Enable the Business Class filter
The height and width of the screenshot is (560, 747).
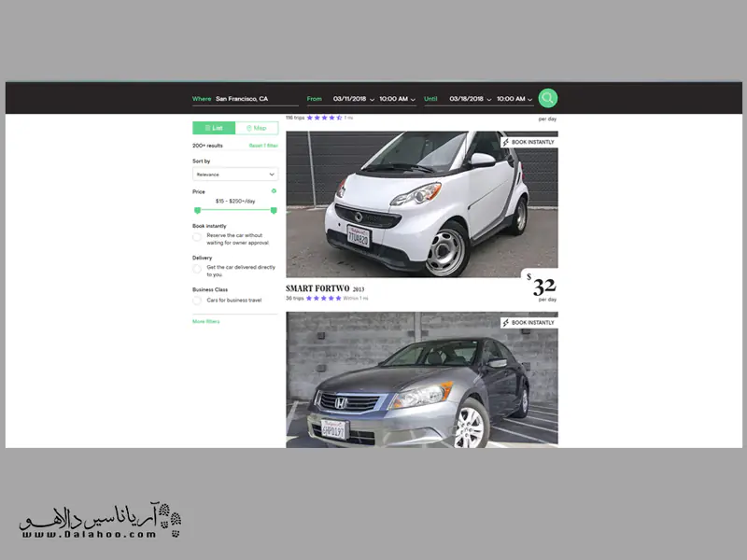(x=197, y=301)
